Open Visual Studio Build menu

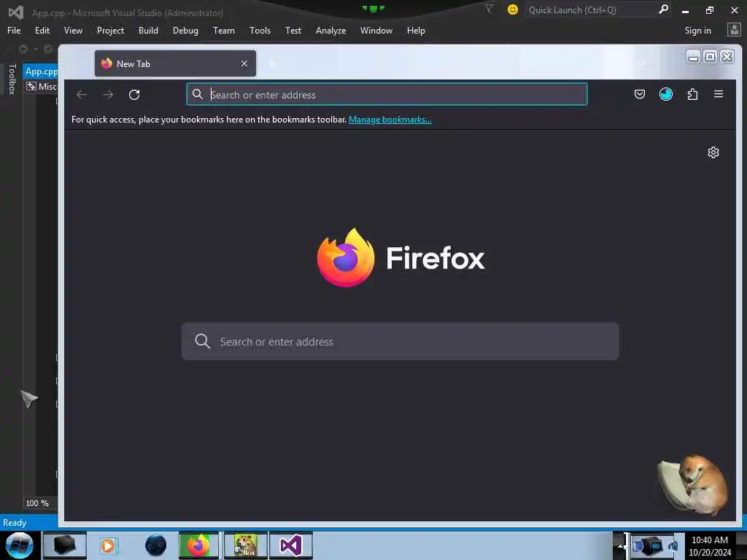[148, 31]
